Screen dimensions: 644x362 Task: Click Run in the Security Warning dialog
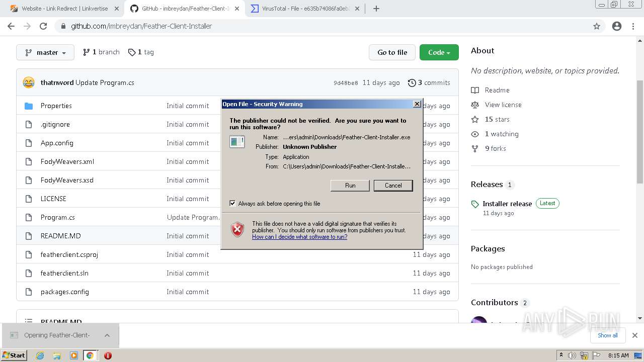point(350,186)
